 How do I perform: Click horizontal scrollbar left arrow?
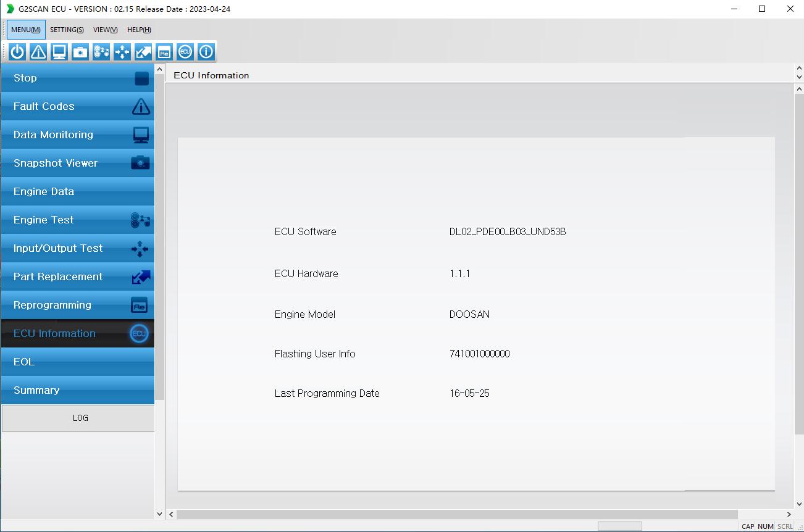(x=172, y=514)
